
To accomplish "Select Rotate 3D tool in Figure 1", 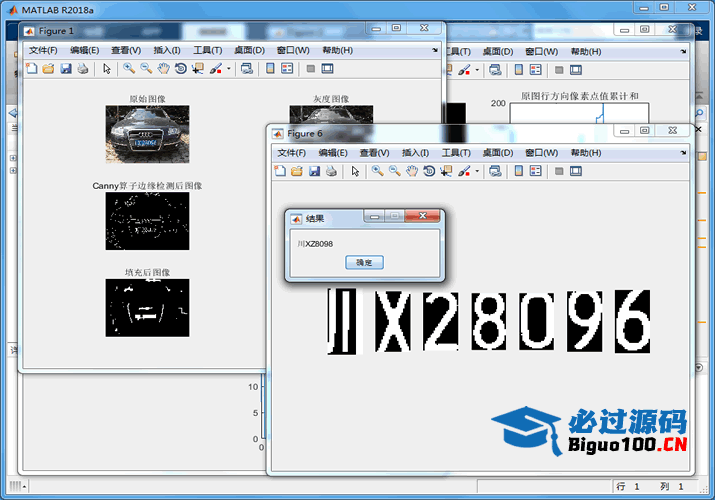I will pyautogui.click(x=181, y=69).
